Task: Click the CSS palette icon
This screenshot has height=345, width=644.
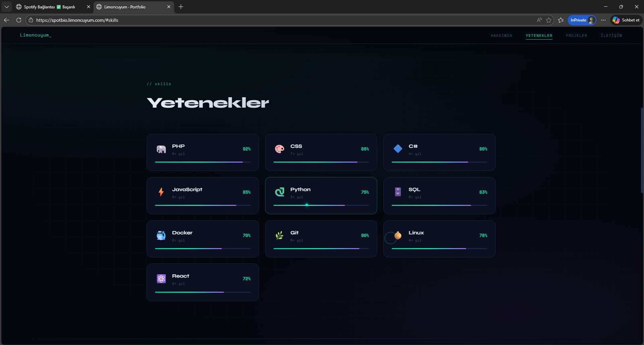Action: click(x=279, y=149)
